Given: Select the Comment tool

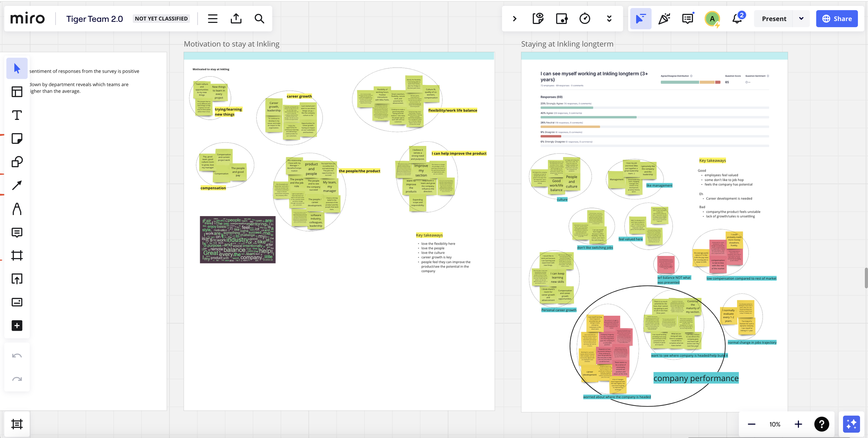Looking at the screenshot, I should click(x=17, y=232).
